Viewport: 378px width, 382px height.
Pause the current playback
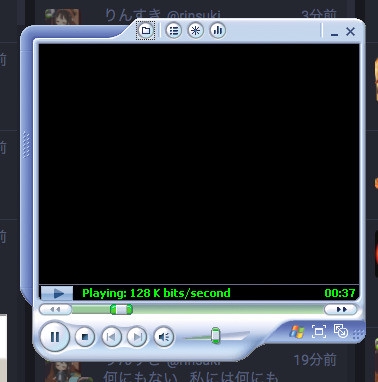point(55,337)
